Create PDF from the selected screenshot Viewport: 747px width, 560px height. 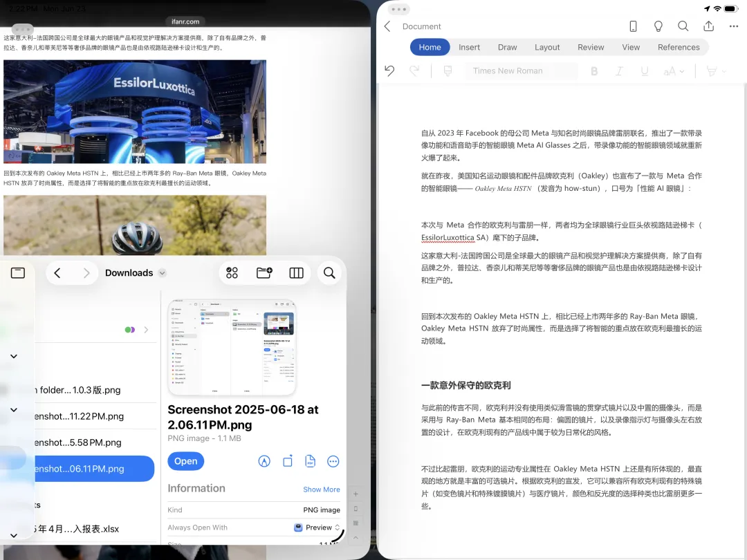coord(311,461)
